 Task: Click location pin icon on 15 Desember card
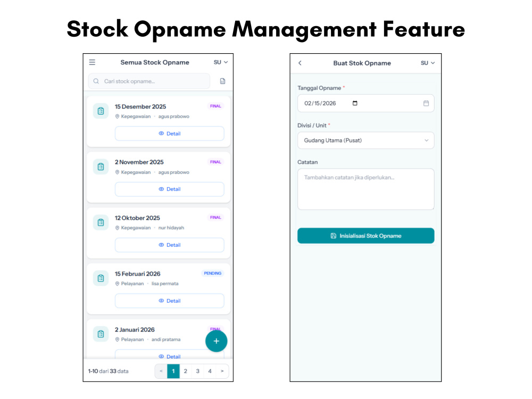pos(117,117)
